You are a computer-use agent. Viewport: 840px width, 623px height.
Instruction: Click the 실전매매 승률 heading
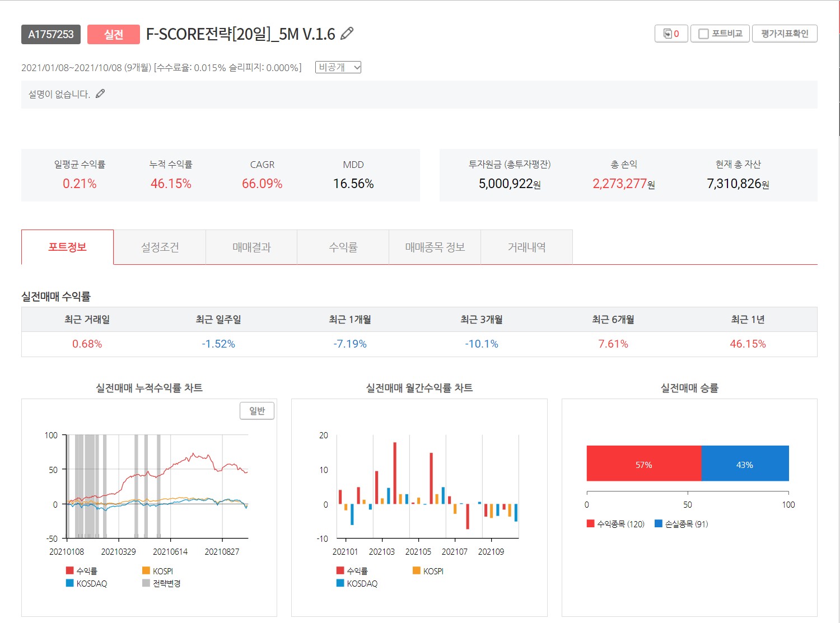(689, 388)
